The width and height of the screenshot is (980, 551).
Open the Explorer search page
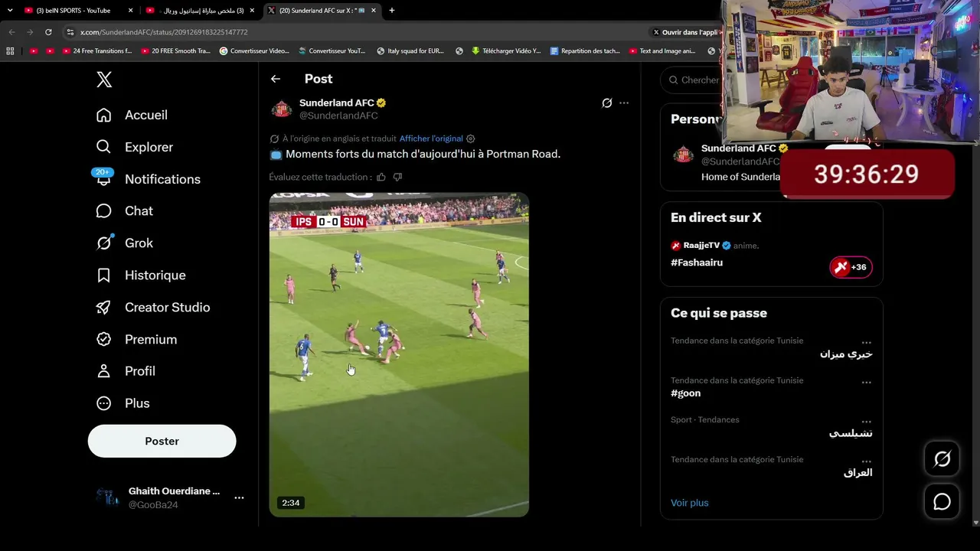134,147
